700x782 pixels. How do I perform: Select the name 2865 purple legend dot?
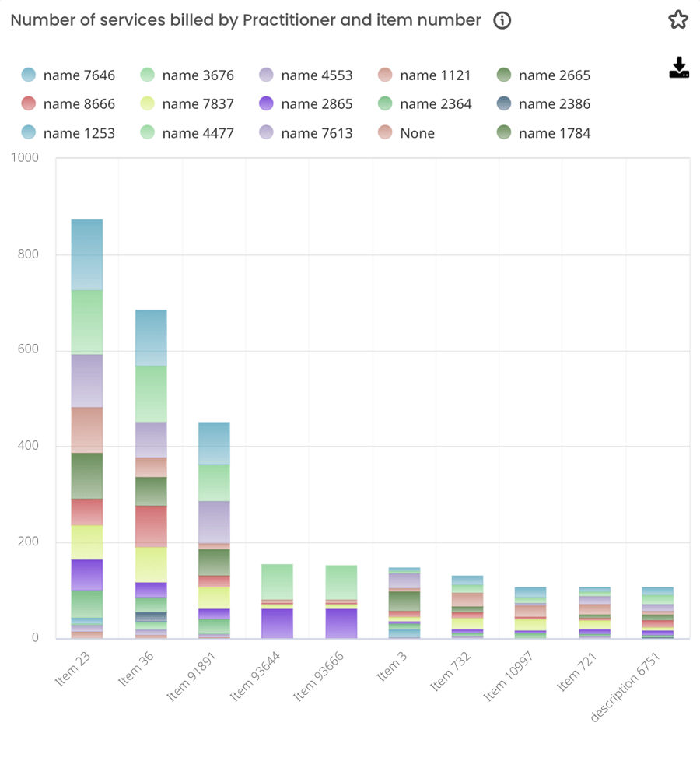266,103
